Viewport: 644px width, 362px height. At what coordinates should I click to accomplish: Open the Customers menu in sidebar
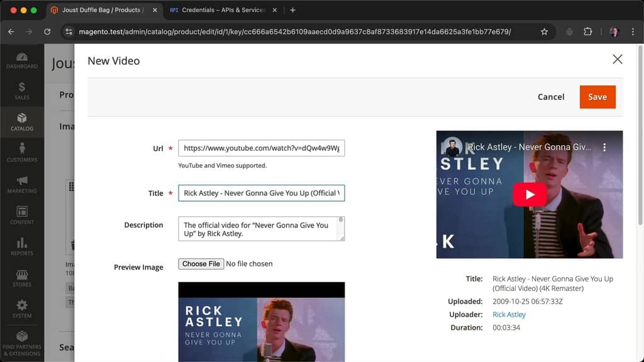click(22, 153)
